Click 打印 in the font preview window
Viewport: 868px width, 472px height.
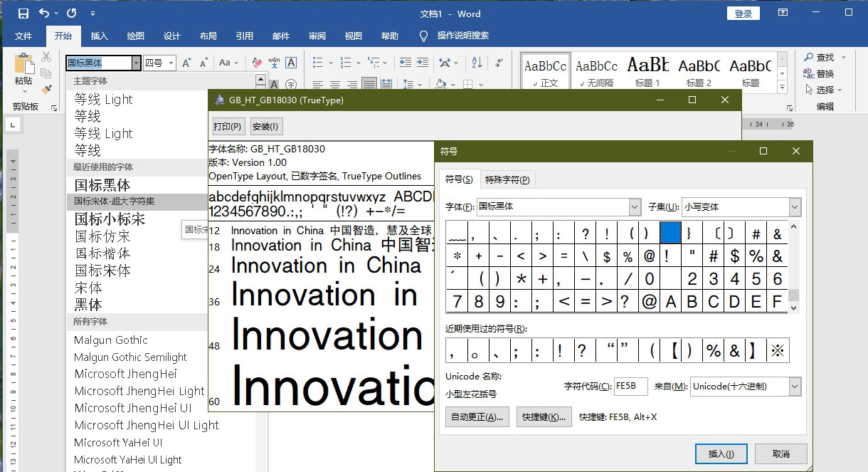pos(228,127)
